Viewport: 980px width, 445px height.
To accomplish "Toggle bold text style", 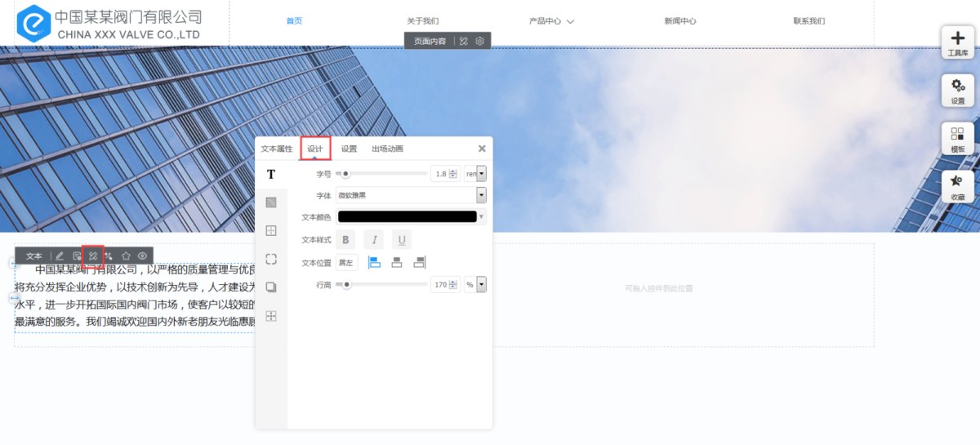I will (345, 239).
